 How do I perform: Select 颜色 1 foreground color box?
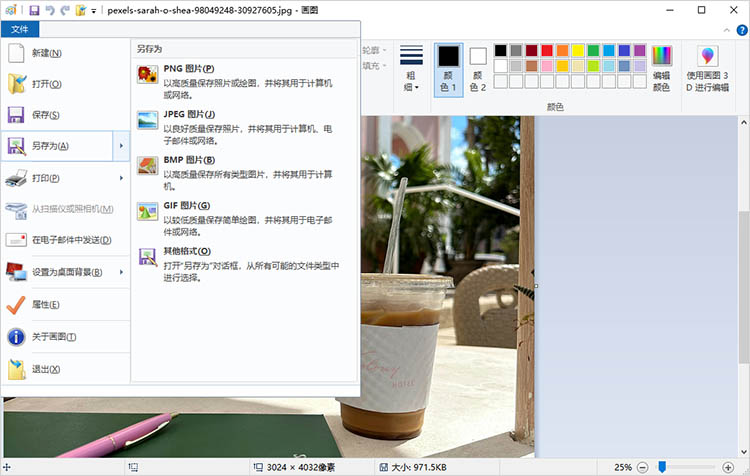pos(448,69)
